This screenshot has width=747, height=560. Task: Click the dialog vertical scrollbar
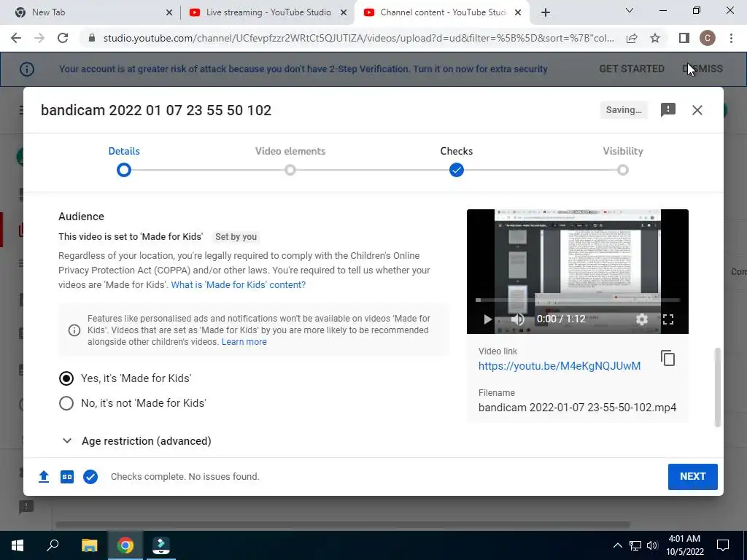click(717, 387)
